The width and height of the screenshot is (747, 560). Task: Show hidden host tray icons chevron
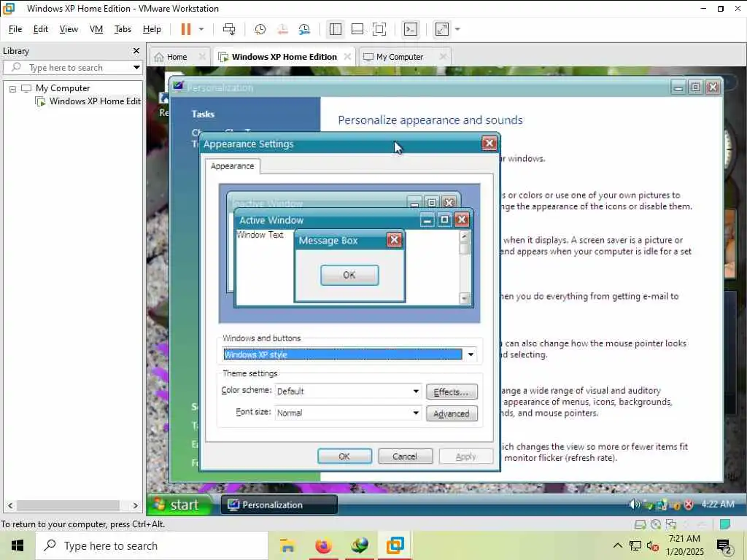coord(617,545)
